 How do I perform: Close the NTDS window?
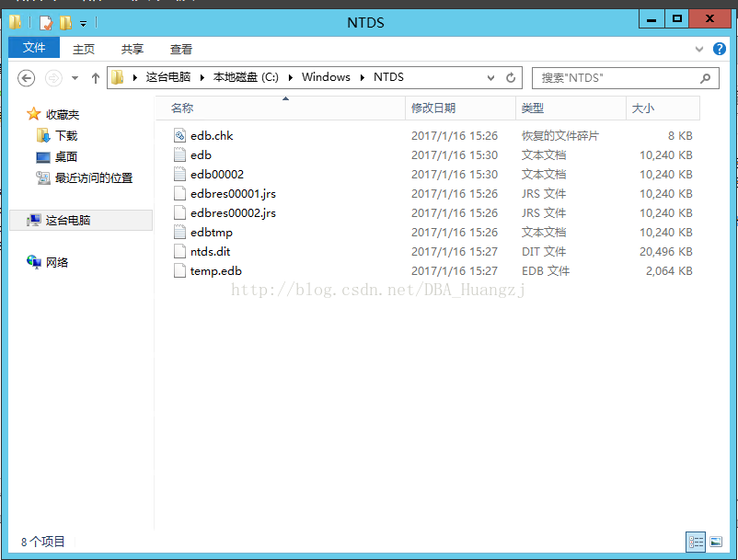click(x=709, y=19)
